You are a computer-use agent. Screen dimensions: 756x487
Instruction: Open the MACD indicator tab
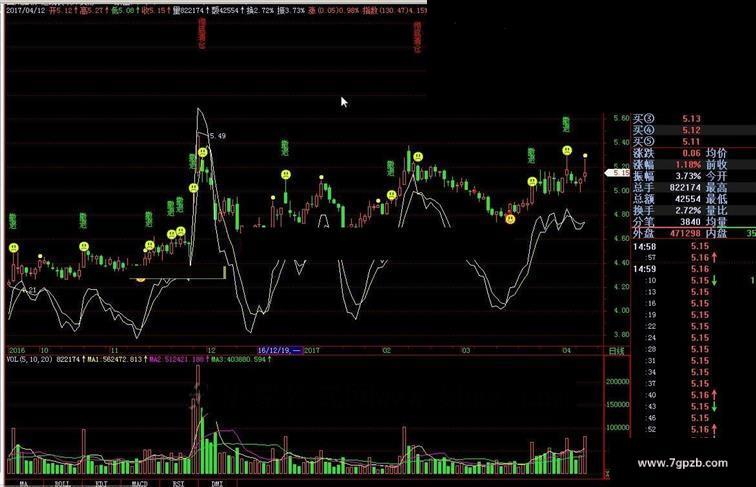pyautogui.click(x=140, y=483)
